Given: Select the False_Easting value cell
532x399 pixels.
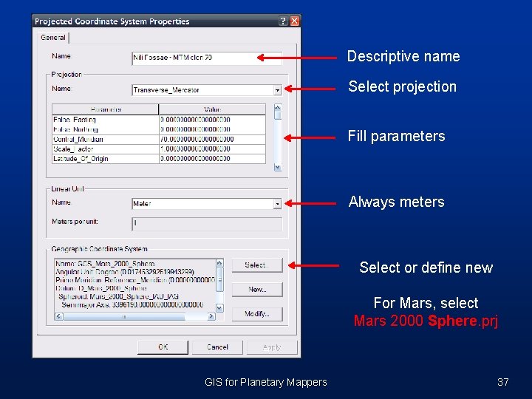Looking at the screenshot, I should pos(212,120).
